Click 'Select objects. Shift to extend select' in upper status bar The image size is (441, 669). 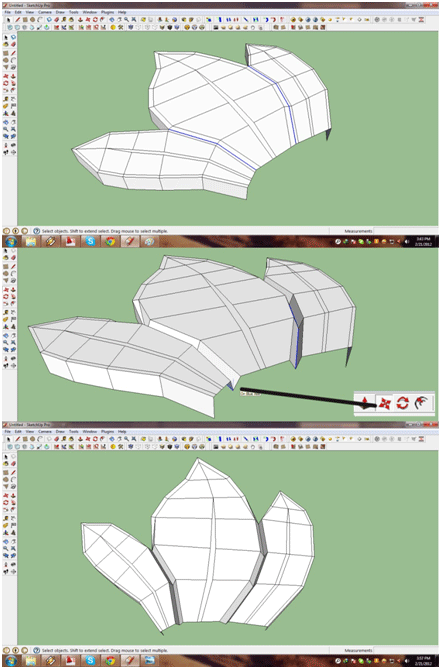click(x=74, y=231)
